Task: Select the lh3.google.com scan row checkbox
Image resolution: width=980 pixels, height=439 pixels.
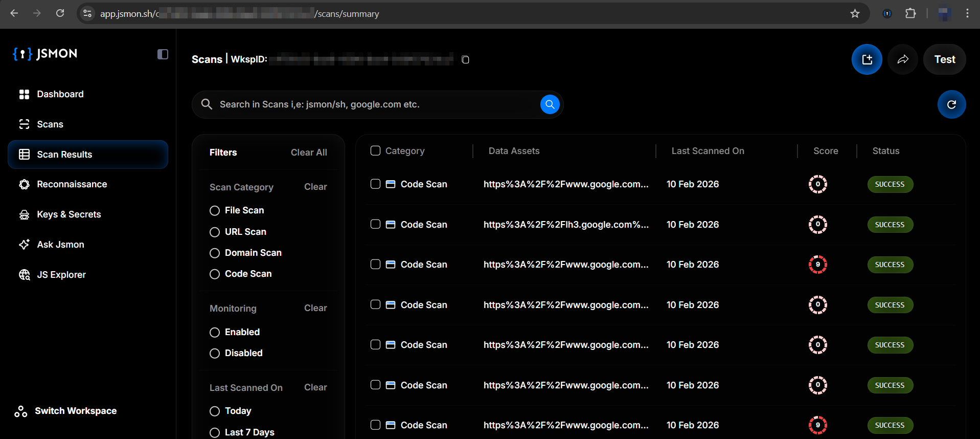Action: coord(375,224)
